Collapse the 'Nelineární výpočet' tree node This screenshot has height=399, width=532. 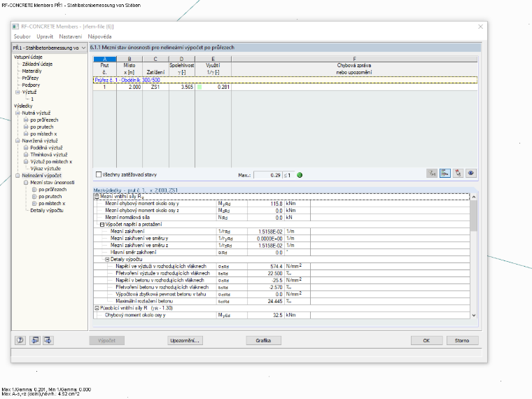pyautogui.click(x=17, y=176)
